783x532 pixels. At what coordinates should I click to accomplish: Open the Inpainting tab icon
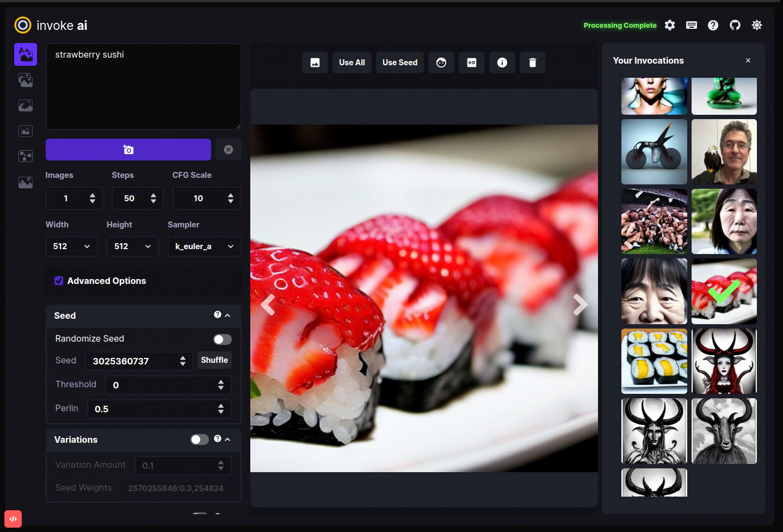click(26, 106)
